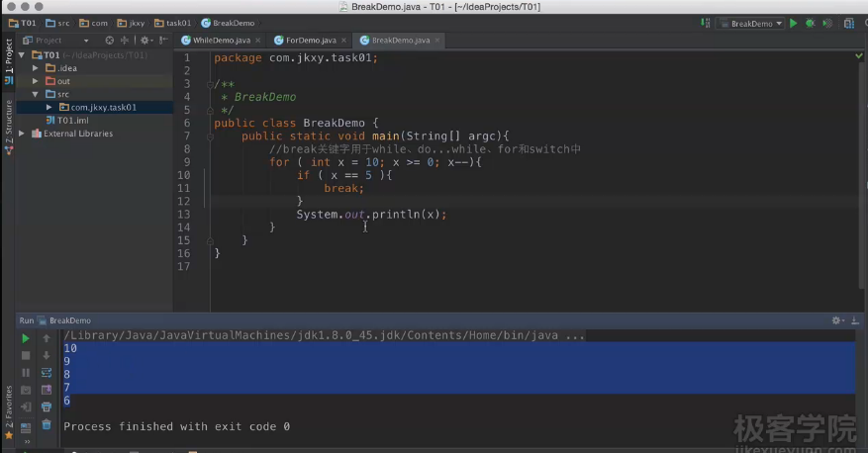Clear all console output with trash icon

point(47,424)
